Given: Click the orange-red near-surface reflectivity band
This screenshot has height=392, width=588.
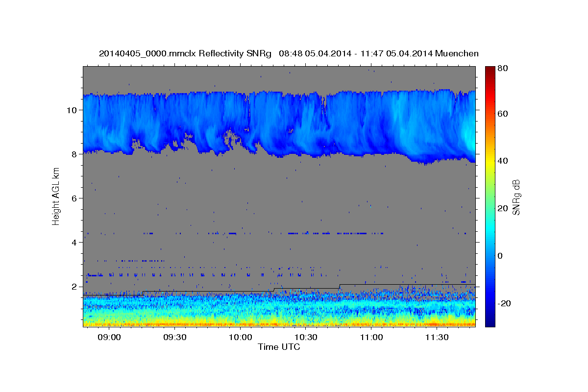Looking at the screenshot, I should click(x=279, y=324).
